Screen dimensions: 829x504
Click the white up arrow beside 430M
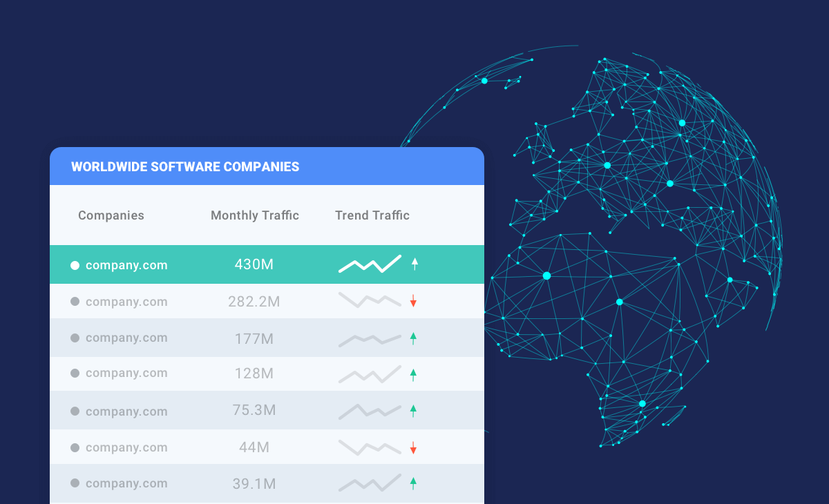coord(414,264)
